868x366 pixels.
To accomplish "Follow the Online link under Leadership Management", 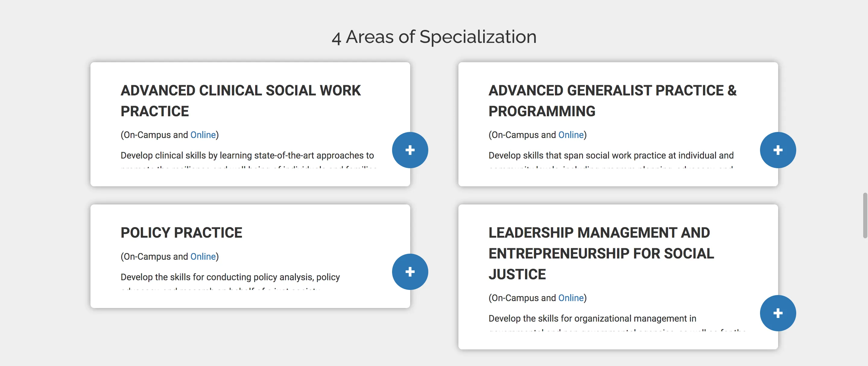I will (x=571, y=298).
